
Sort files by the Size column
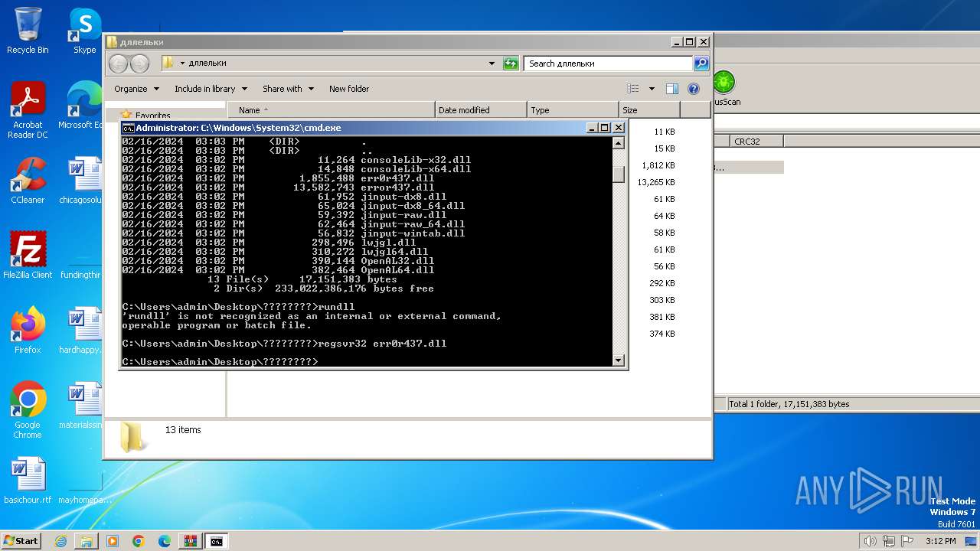pos(649,110)
